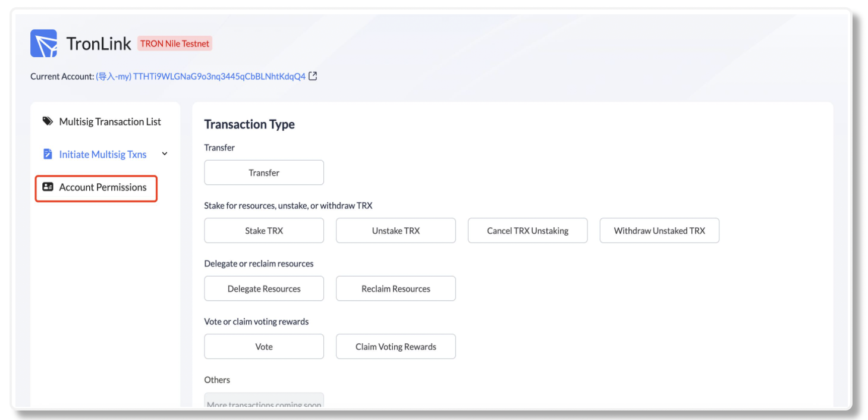Click 'Delegate or reclaim resources' label
The height and width of the screenshot is (420, 868).
(259, 264)
